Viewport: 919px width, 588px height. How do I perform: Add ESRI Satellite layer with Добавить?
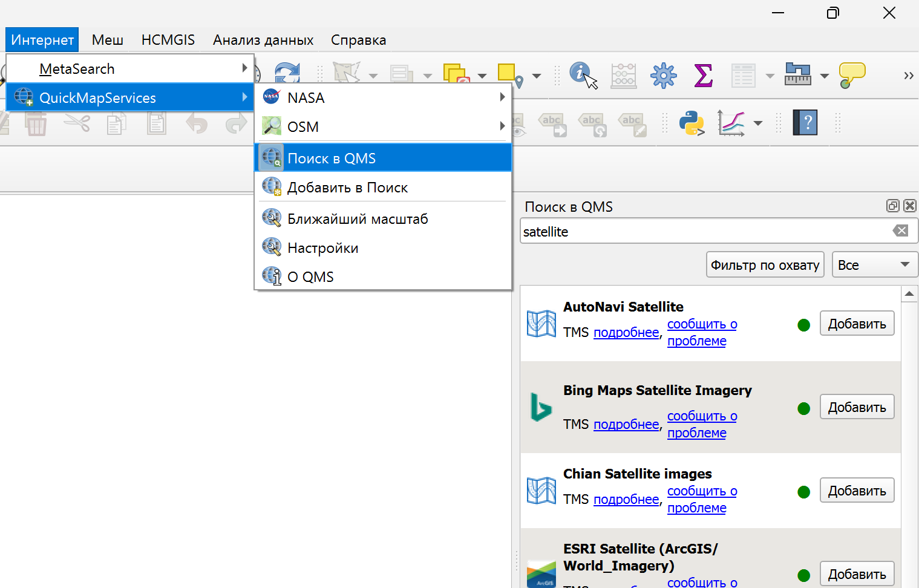(x=857, y=574)
